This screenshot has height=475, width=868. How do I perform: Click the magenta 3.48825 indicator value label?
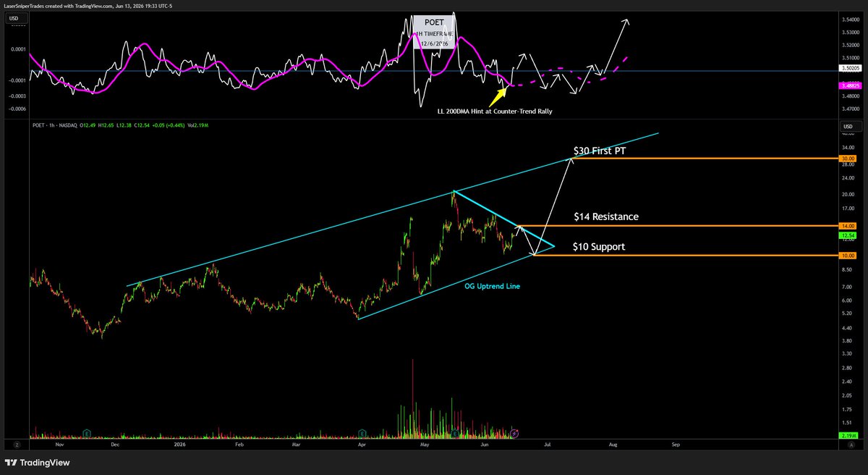tap(848, 85)
